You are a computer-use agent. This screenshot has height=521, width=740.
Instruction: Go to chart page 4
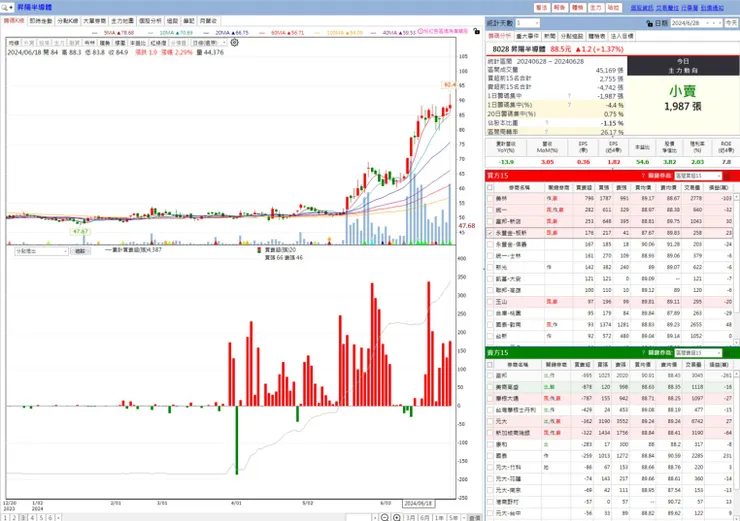click(32, 518)
